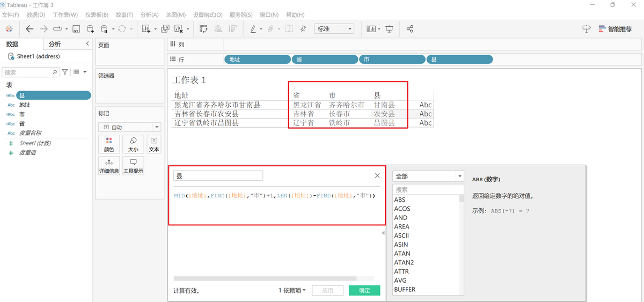Click the replay animation icon
Screen dimensions: 644x302
coord(57,29)
